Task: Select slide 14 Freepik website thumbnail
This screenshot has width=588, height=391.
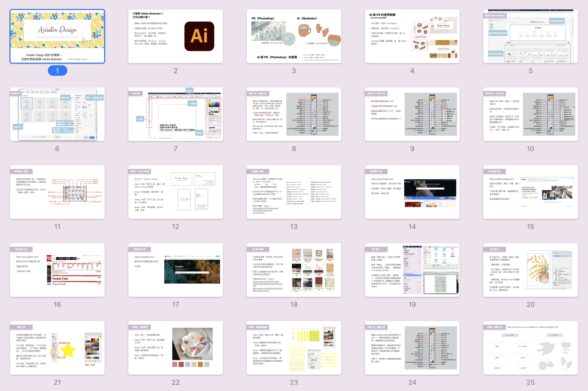Action: pyautogui.click(x=412, y=192)
